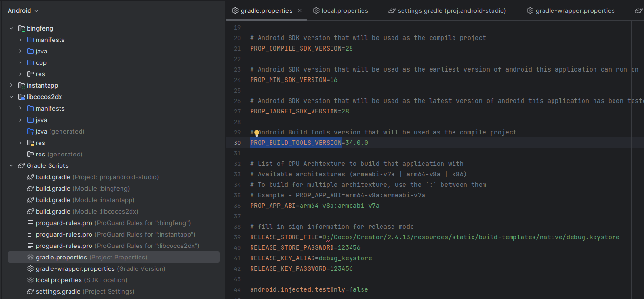Collapse the Gradle Scripts node
Viewport: 644px width, 299px height.
click(x=11, y=166)
